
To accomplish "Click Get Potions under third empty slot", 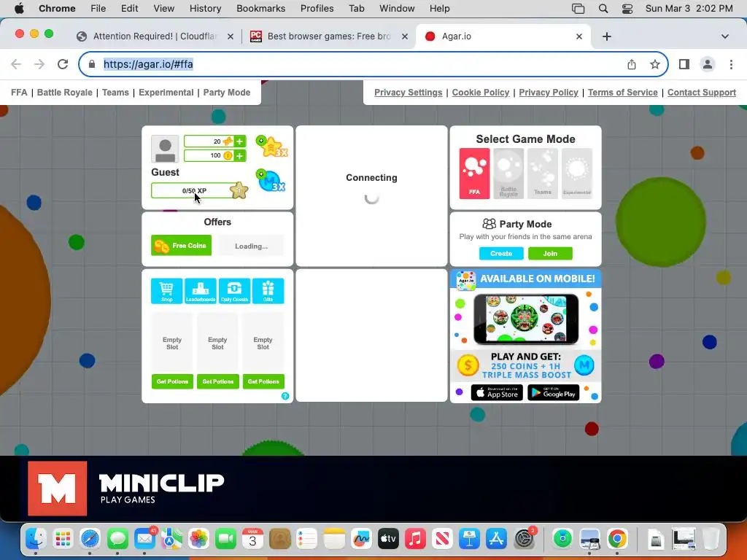I will [263, 381].
